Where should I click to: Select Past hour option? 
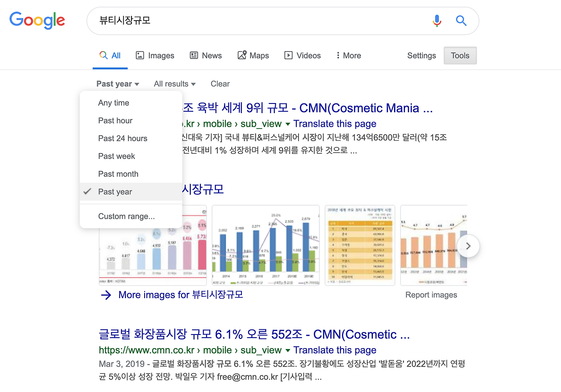(x=131, y=121)
